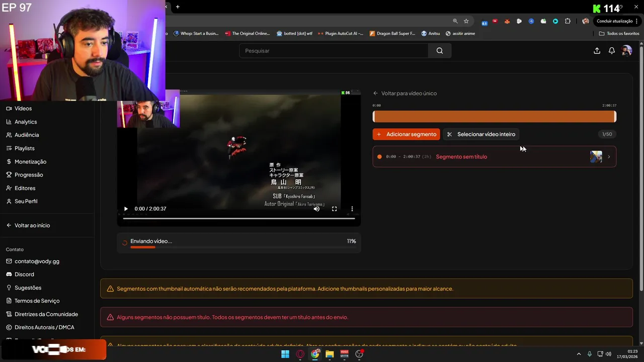Screen dimensions: 644x362
Task: Click the search magnifier button
Action: point(440,50)
